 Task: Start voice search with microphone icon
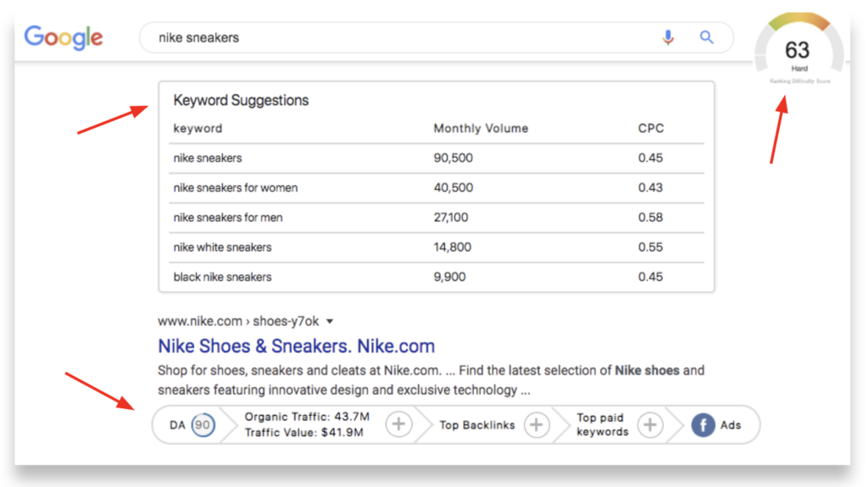point(668,37)
